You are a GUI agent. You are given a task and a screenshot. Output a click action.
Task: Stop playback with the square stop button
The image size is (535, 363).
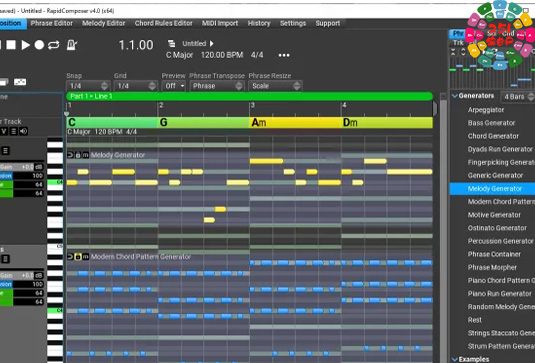pos(11,45)
